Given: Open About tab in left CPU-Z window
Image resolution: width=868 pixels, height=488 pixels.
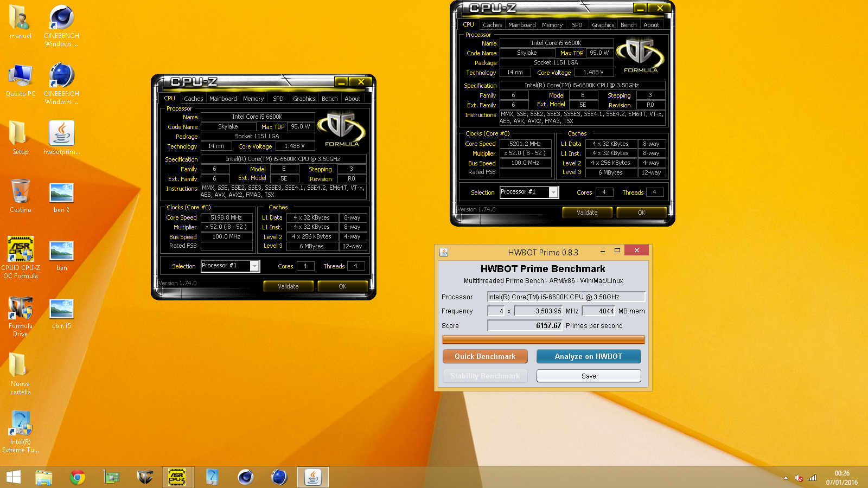Looking at the screenshot, I should (x=352, y=99).
